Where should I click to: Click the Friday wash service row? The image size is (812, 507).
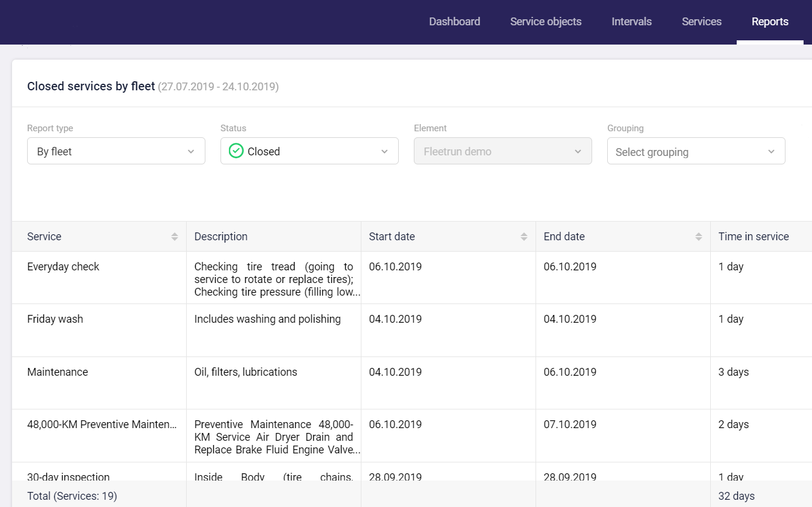pyautogui.click(x=55, y=319)
